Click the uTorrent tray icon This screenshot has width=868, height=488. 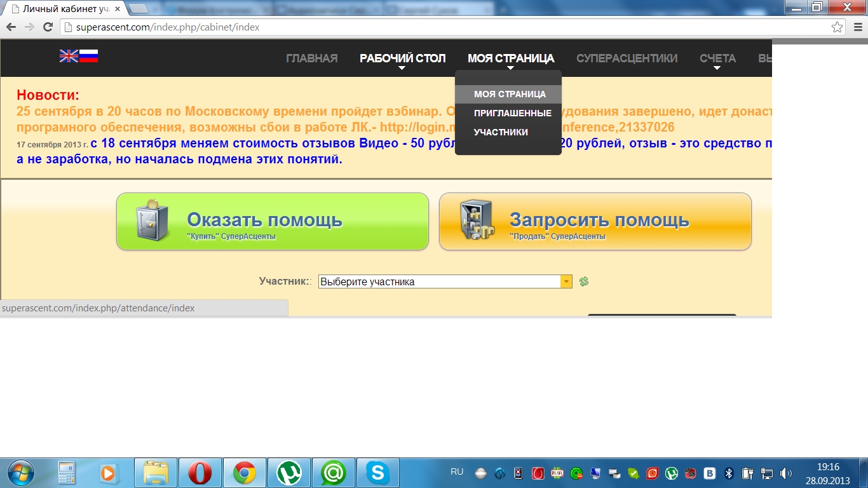pyautogui.click(x=672, y=473)
